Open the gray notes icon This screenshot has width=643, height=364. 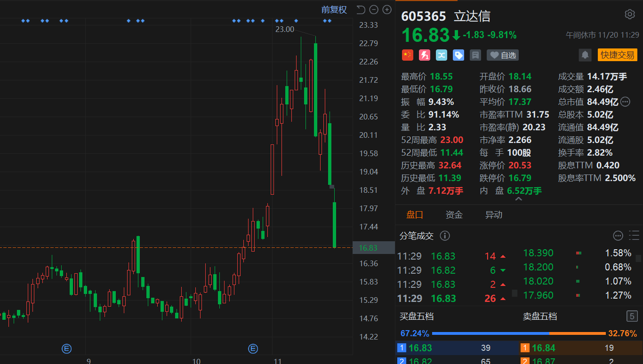click(475, 55)
